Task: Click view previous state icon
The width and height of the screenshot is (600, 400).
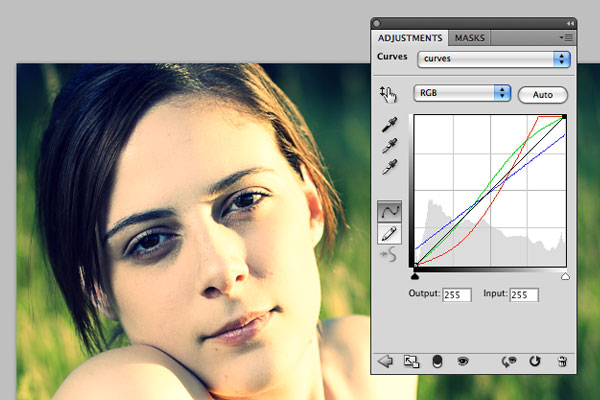Action: (508, 361)
